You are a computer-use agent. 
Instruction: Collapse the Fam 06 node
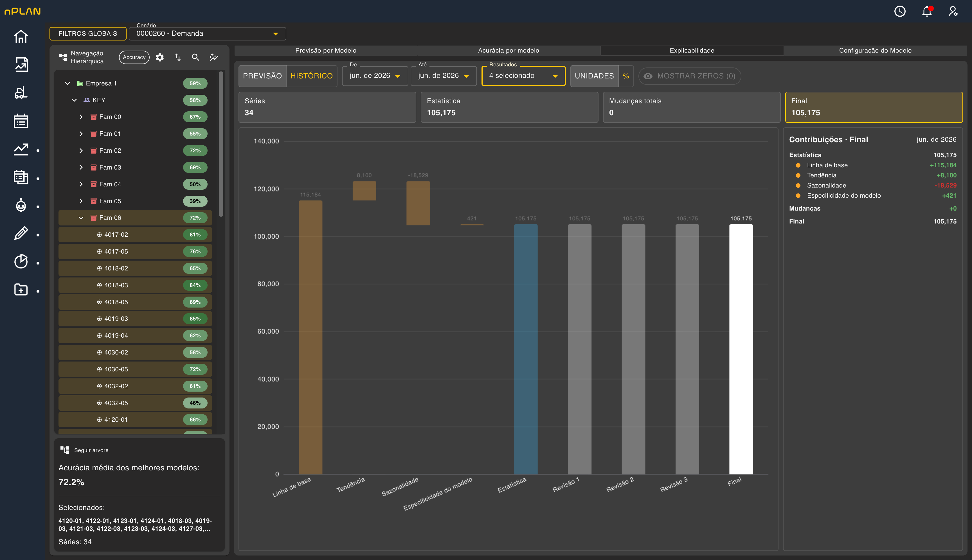pyautogui.click(x=81, y=218)
